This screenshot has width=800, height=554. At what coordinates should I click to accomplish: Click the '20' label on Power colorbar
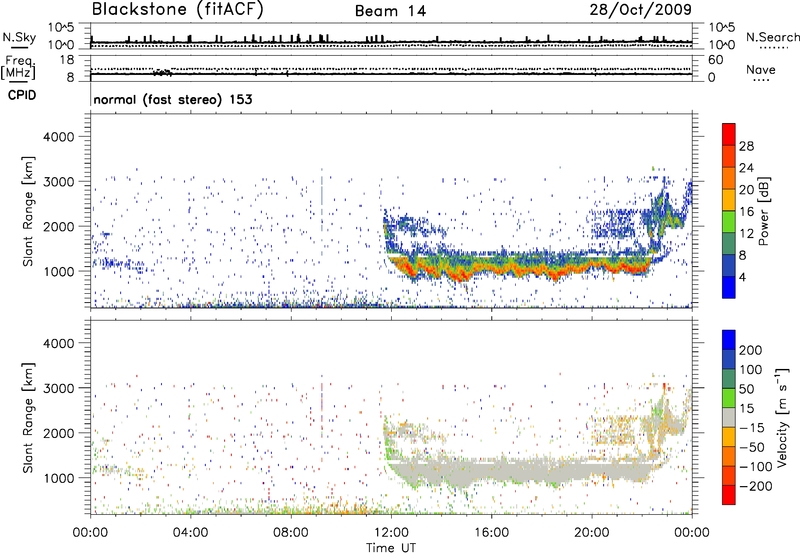[x=746, y=190]
